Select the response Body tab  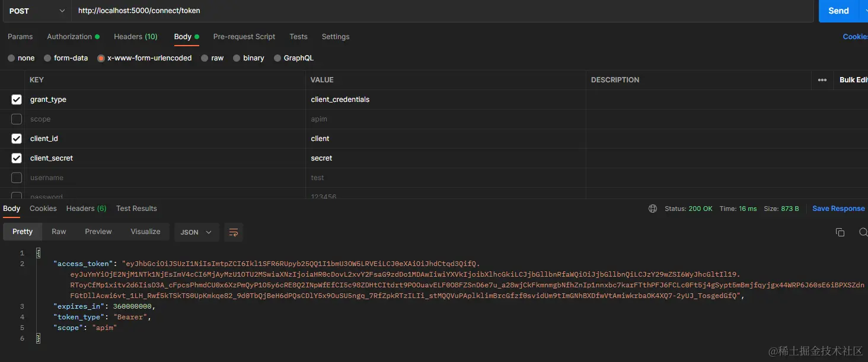coord(12,209)
